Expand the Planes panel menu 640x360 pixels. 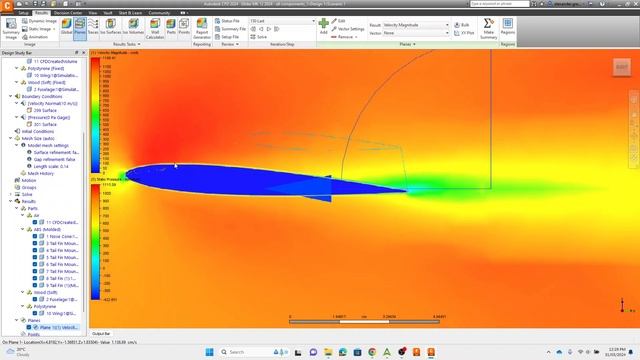click(407, 44)
